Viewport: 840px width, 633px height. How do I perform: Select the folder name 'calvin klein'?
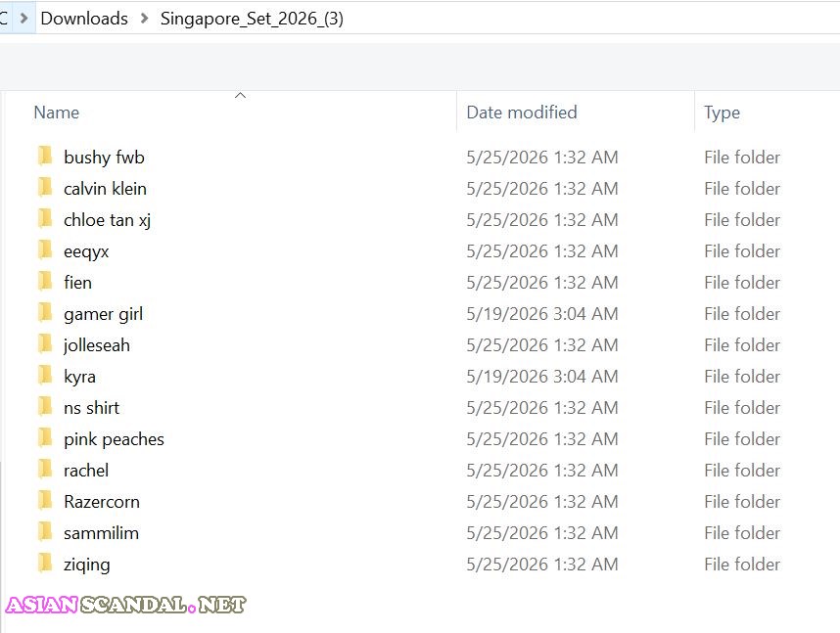[x=105, y=189]
